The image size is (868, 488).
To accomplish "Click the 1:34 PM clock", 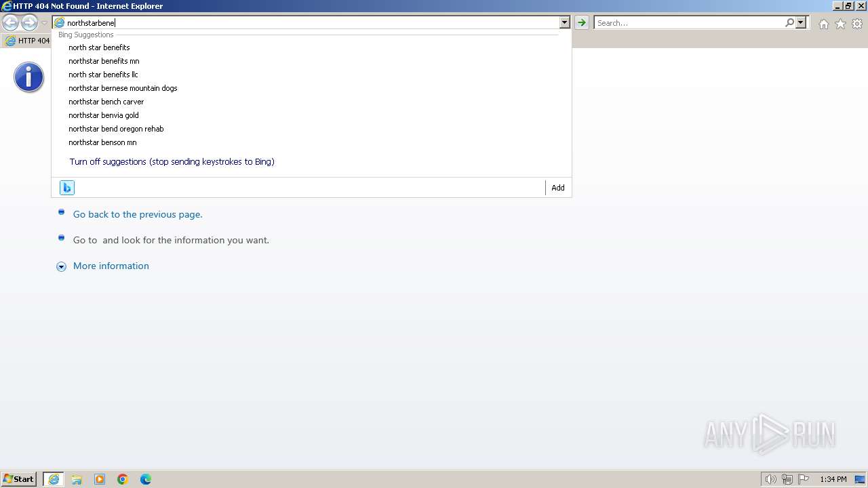I will click(833, 479).
